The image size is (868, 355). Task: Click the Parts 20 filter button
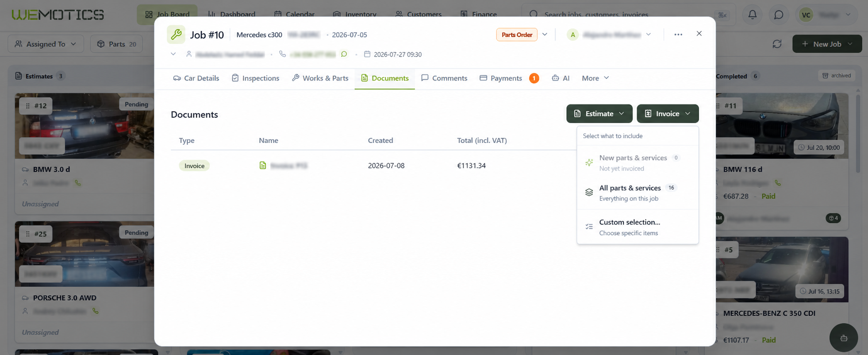click(117, 44)
